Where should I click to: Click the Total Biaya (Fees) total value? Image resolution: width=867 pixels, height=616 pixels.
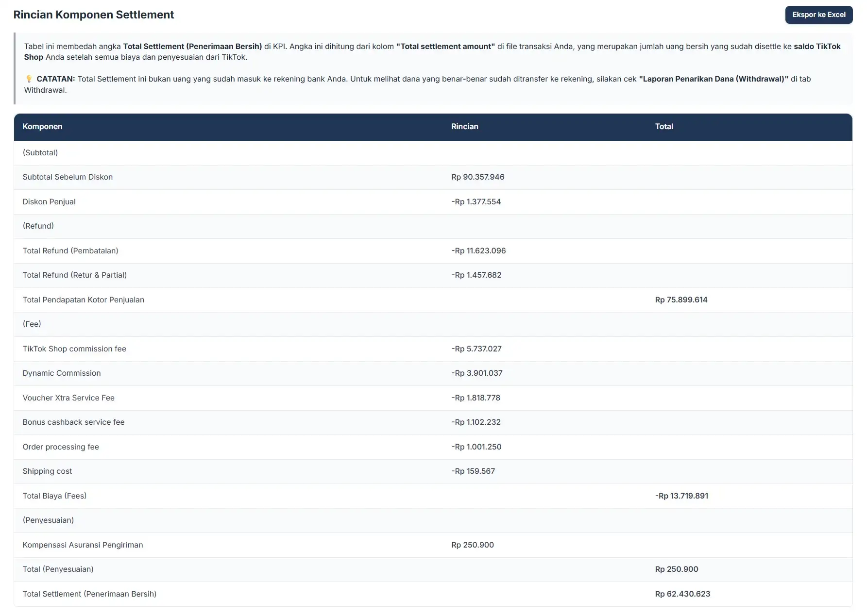(x=682, y=496)
